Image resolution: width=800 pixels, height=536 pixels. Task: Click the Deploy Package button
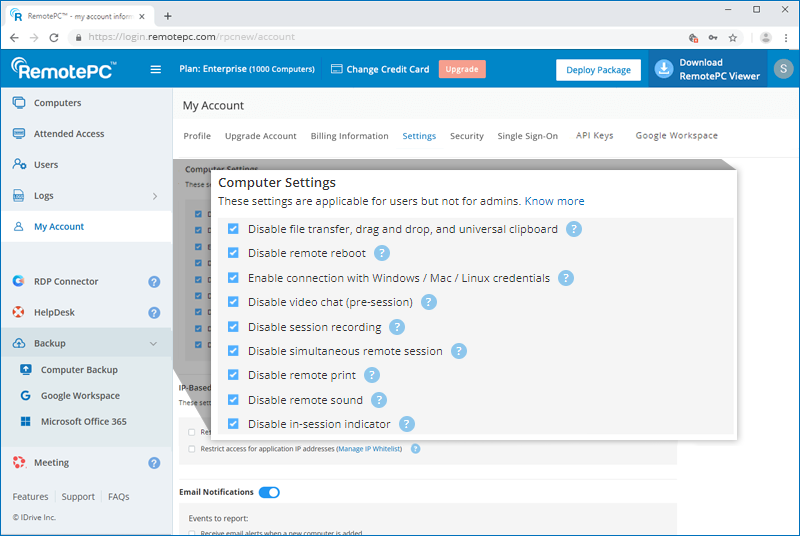pos(598,70)
